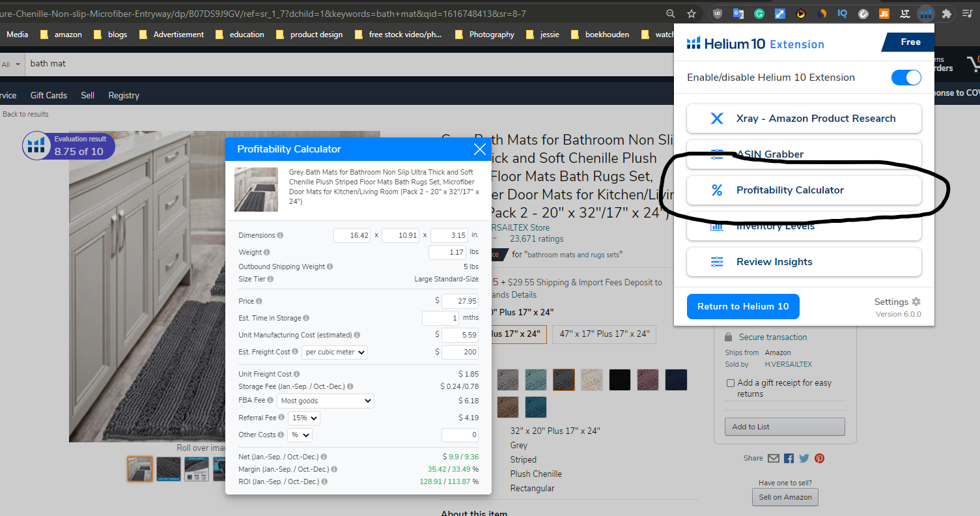Select the beige color swatch
The width and height of the screenshot is (980, 516).
coord(592,380)
